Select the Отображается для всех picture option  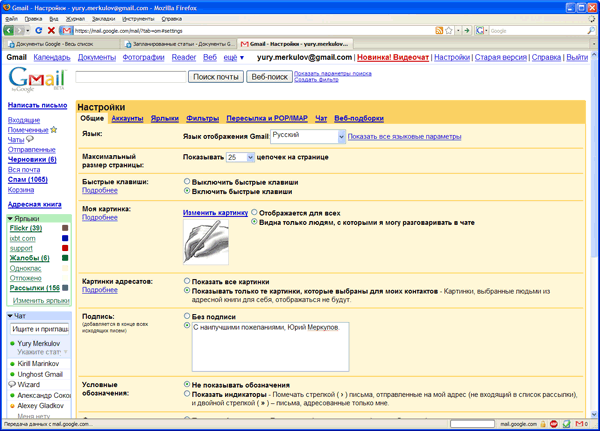coord(254,212)
